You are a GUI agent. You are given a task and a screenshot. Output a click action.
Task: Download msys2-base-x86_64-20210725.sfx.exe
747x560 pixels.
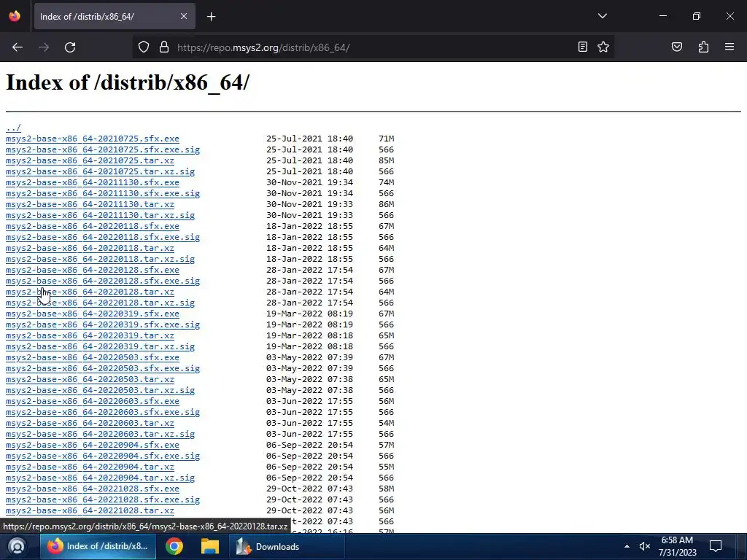point(93,139)
